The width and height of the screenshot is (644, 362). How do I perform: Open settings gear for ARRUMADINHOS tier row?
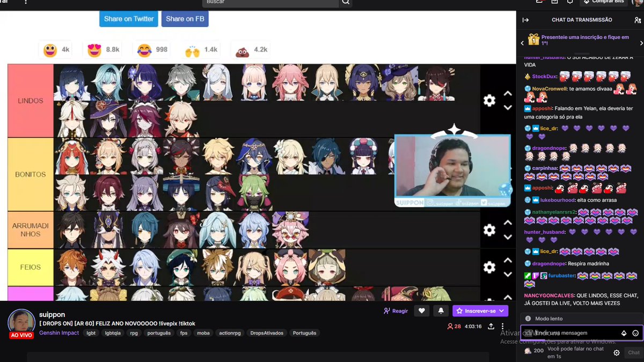tap(489, 230)
